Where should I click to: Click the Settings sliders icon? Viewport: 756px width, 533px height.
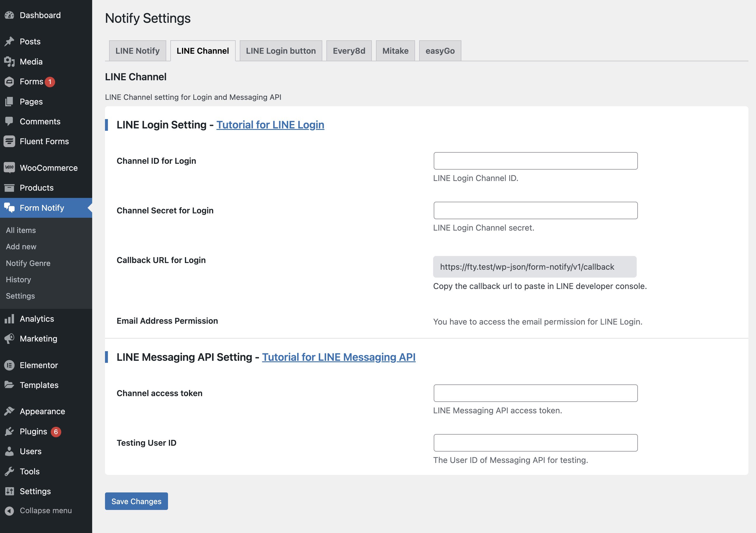coord(9,491)
